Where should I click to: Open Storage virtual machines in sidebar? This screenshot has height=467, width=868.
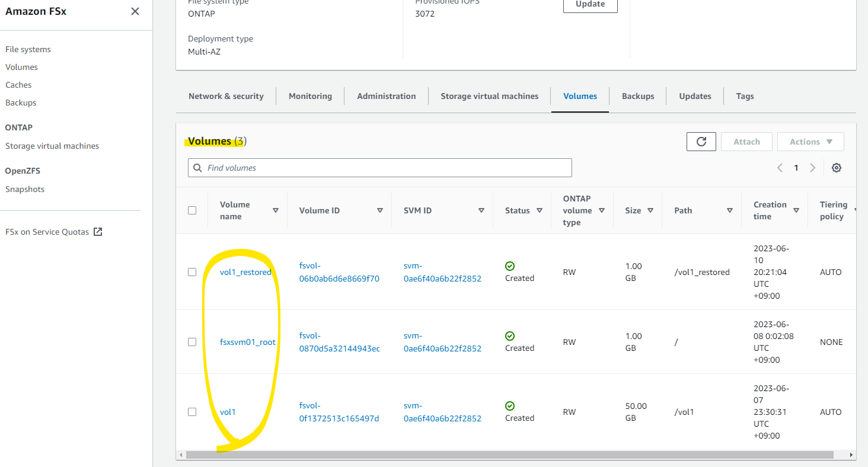click(52, 146)
